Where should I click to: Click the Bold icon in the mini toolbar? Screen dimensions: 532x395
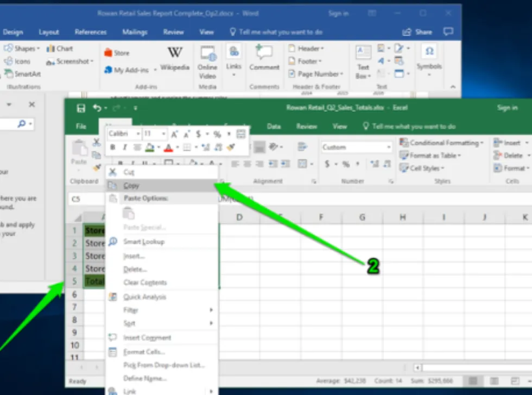(113, 147)
